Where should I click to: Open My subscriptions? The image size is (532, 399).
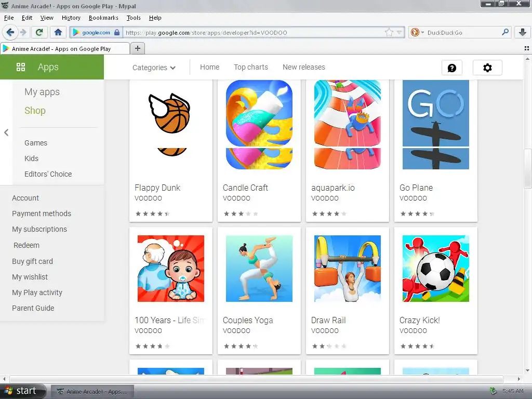point(39,229)
